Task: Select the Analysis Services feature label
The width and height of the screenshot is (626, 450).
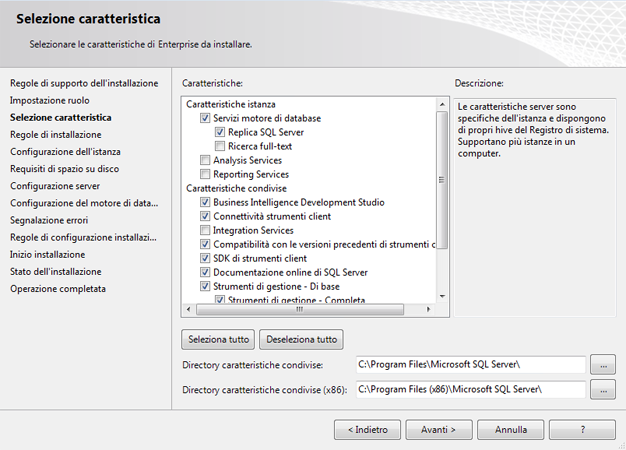Action: pyautogui.click(x=248, y=161)
